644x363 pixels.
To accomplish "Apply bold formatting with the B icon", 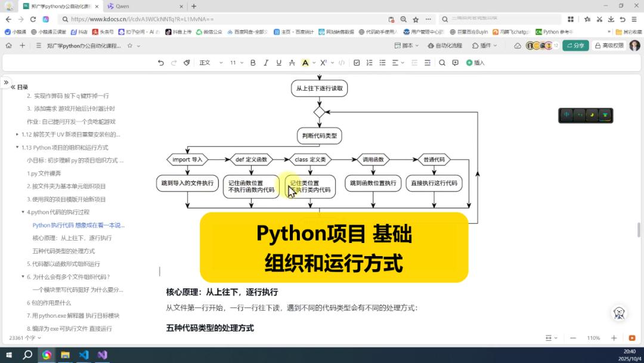I will coord(253,63).
